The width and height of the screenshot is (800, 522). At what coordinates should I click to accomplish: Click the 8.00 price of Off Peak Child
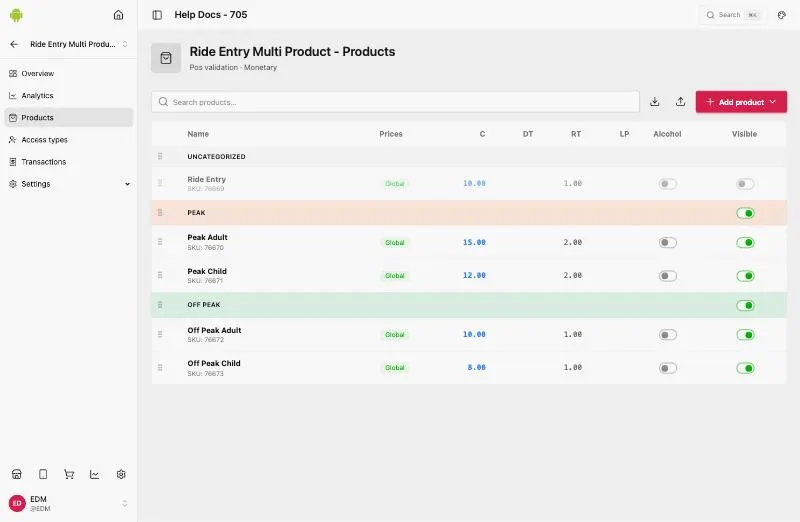tap(477, 367)
